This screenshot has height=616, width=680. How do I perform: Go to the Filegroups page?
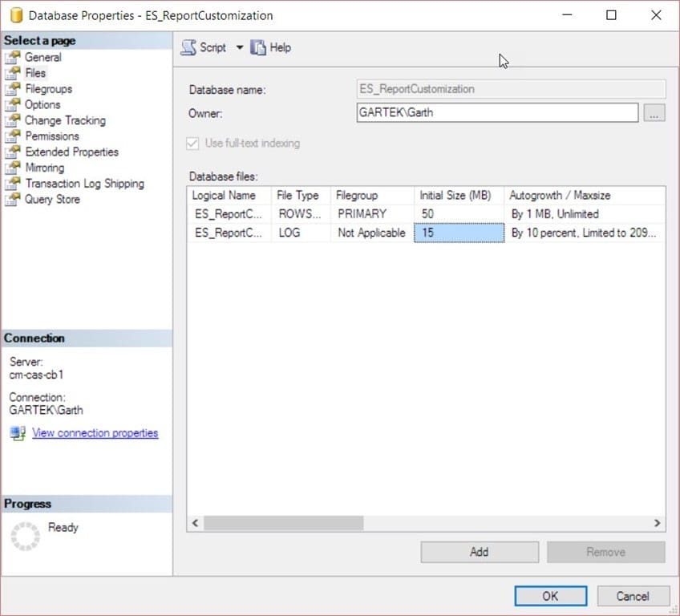coord(49,89)
